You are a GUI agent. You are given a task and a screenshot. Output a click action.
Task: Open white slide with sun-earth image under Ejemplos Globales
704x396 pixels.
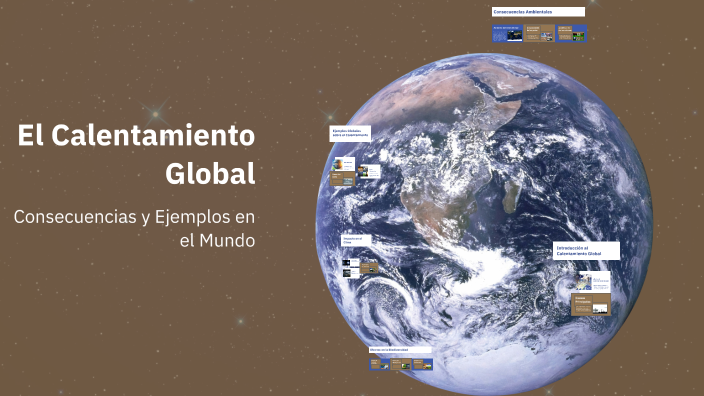(x=343, y=164)
